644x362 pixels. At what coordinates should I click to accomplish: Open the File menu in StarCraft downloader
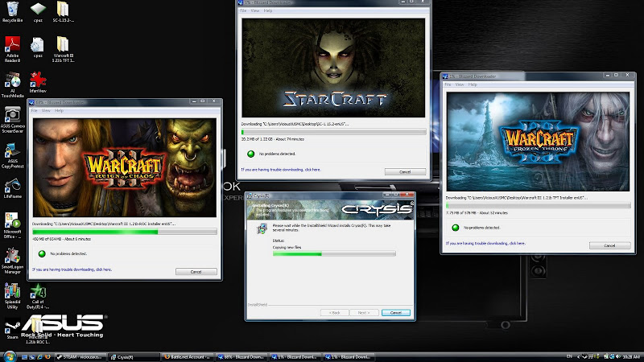[243, 10]
